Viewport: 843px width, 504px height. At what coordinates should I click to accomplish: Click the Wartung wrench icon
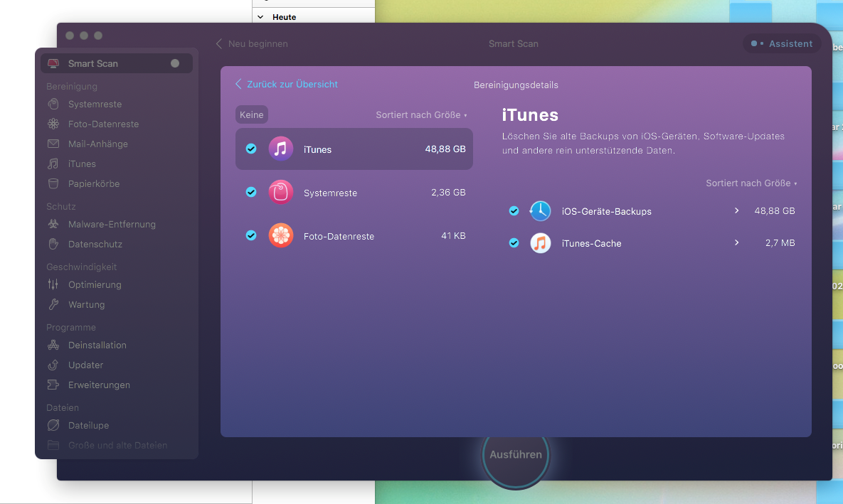[53, 304]
